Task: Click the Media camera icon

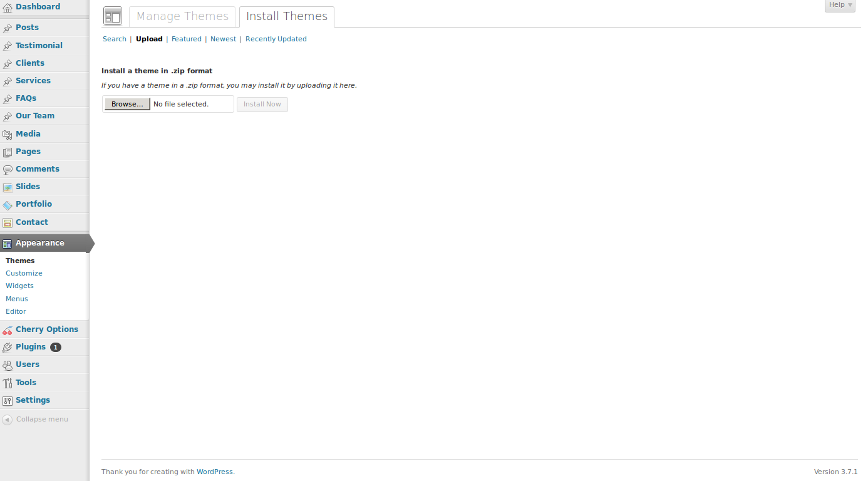Action: pyautogui.click(x=8, y=134)
